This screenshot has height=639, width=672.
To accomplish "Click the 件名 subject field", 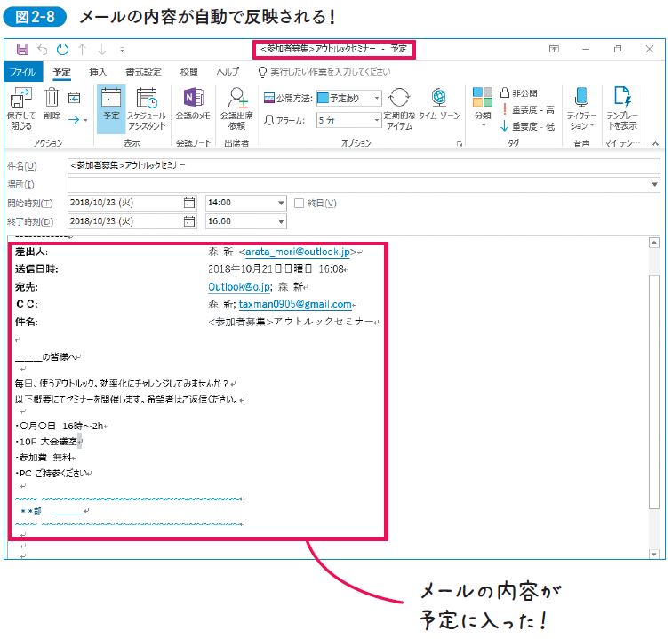I will (364, 165).
